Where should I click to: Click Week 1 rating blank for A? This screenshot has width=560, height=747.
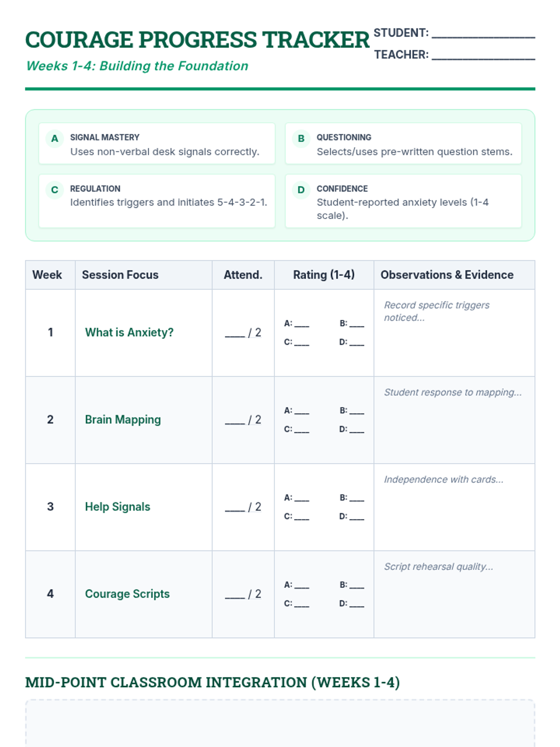(x=301, y=324)
